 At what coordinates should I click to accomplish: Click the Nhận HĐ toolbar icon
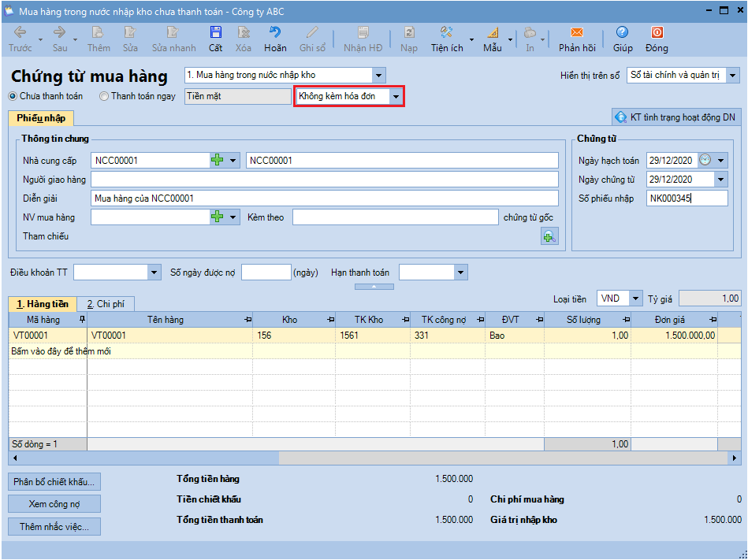(363, 32)
